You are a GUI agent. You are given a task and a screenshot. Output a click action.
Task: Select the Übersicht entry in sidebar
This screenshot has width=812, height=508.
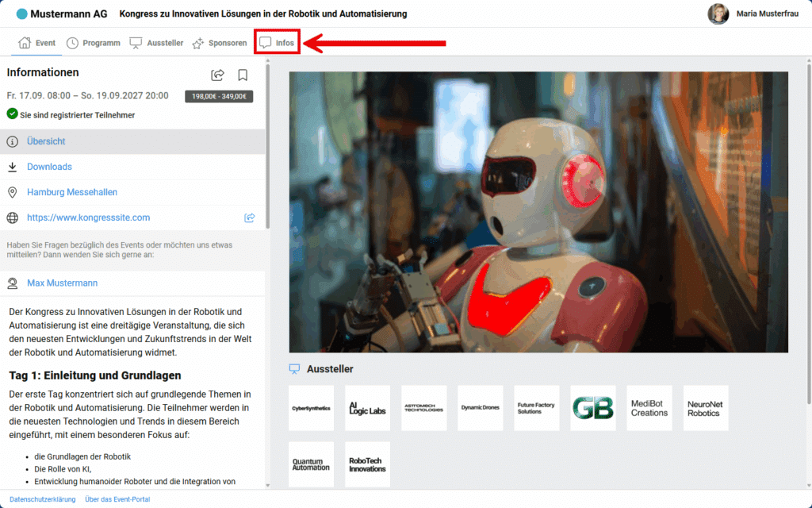tap(46, 141)
